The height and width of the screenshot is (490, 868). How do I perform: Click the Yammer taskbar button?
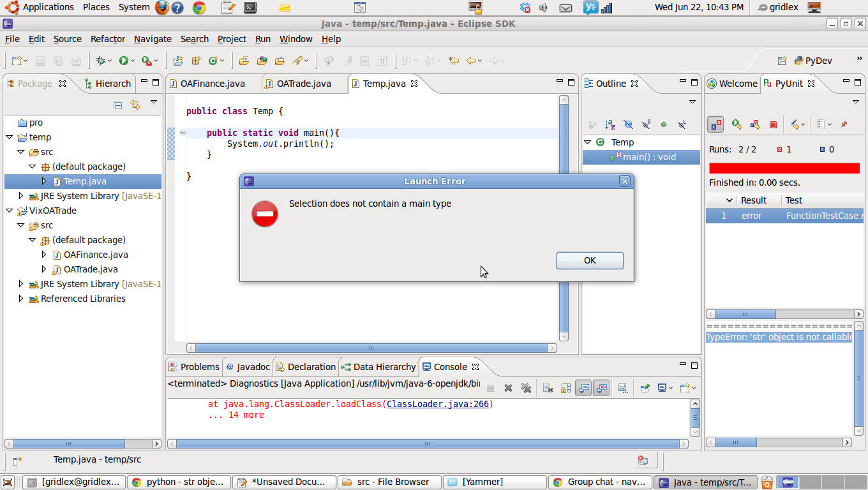(495, 482)
